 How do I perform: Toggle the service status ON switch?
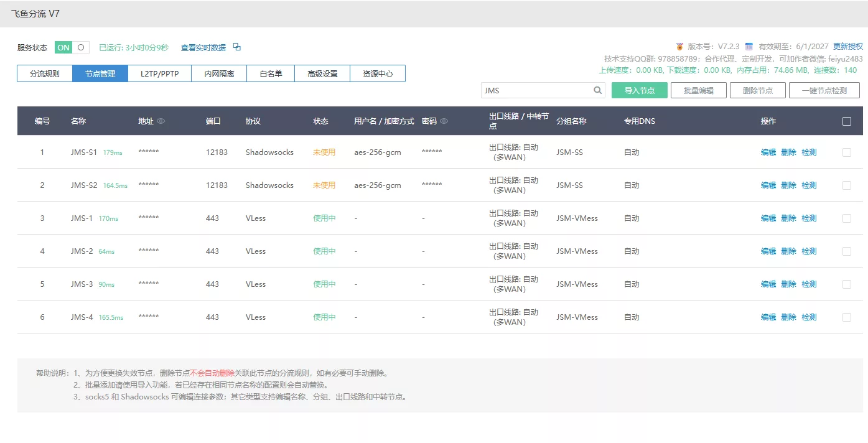tap(72, 47)
